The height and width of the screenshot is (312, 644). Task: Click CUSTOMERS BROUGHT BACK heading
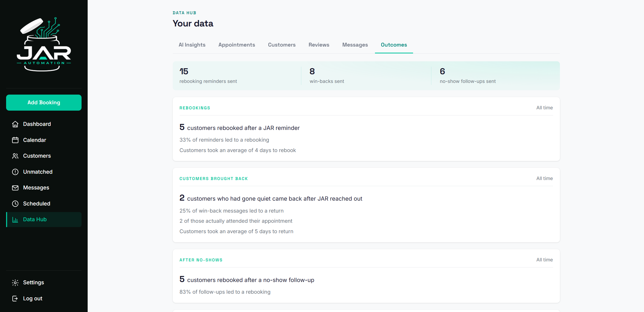(x=214, y=179)
